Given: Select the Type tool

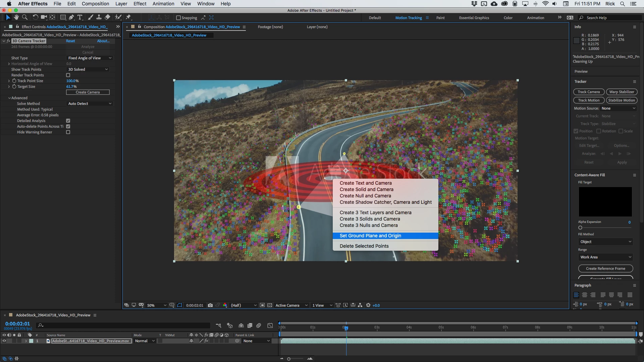Looking at the screenshot, I should [80, 17].
